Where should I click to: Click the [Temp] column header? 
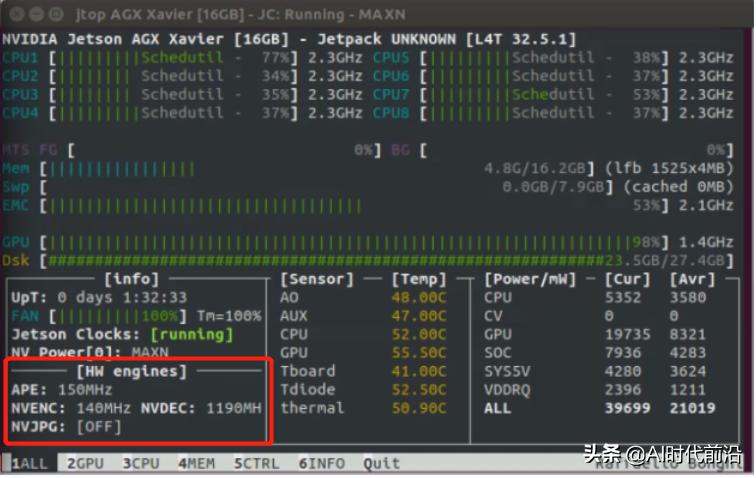point(419,279)
